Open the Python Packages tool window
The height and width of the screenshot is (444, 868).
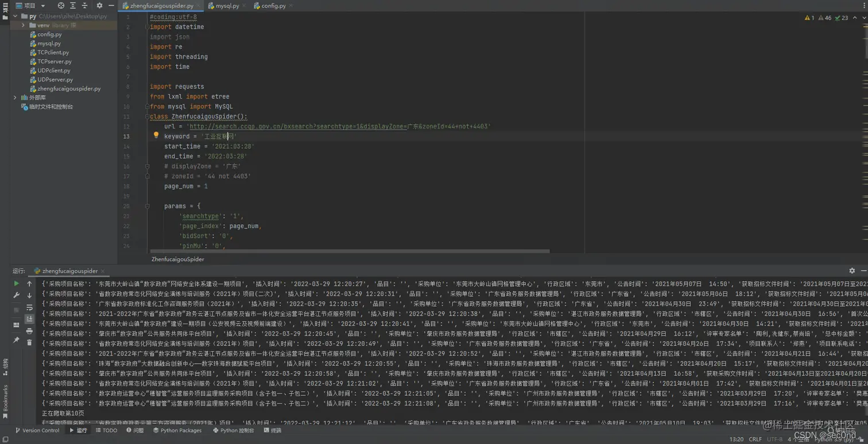click(177, 430)
